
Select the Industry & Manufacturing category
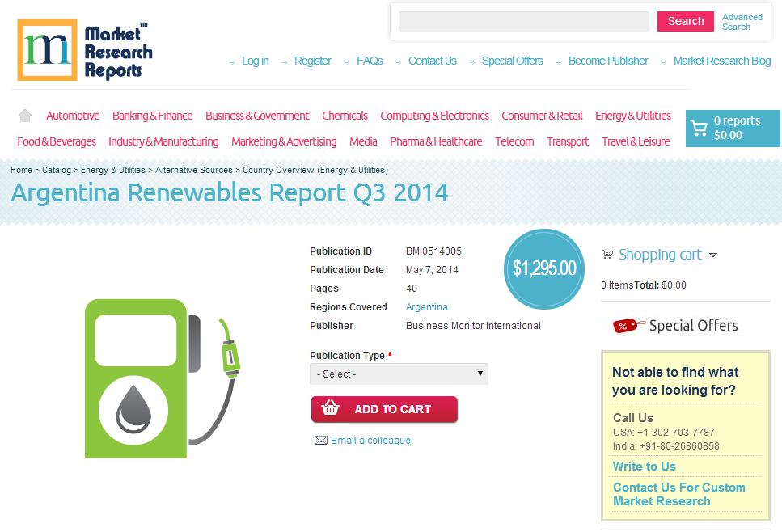[163, 141]
